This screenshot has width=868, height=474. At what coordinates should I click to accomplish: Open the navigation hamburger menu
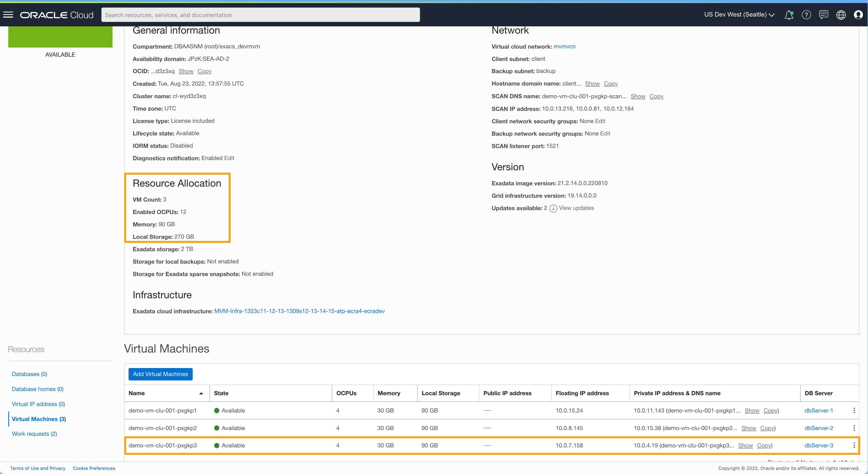[8, 14]
